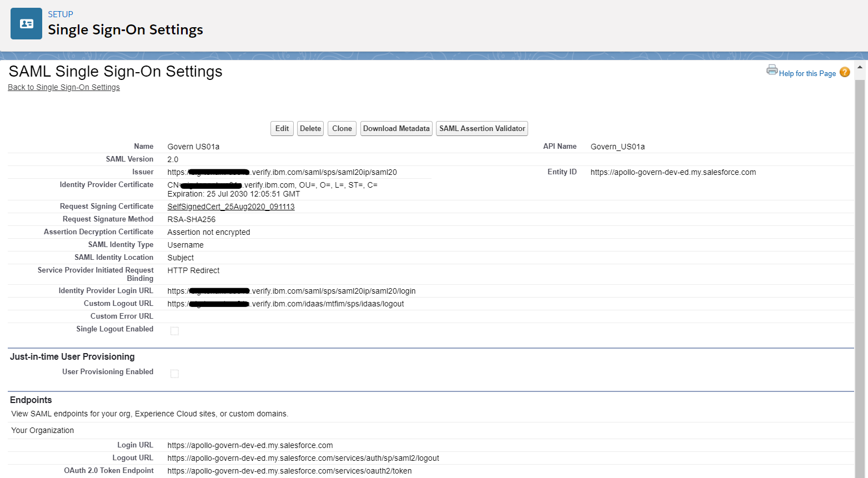Image resolution: width=868 pixels, height=478 pixels.
Task: Click the Identity Provider Certificate label
Action: 107,184
